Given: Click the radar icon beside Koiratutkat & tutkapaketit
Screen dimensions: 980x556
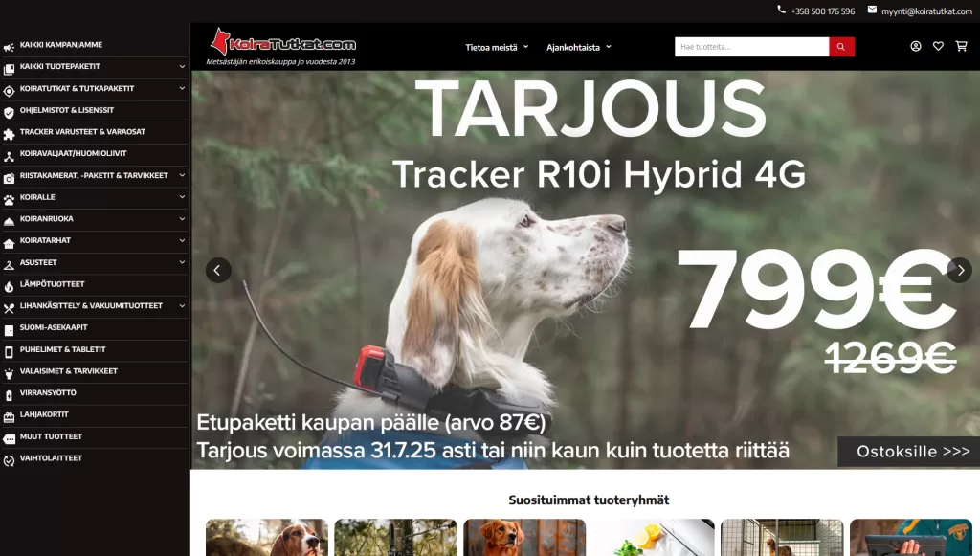Looking at the screenshot, I should (x=9, y=91).
